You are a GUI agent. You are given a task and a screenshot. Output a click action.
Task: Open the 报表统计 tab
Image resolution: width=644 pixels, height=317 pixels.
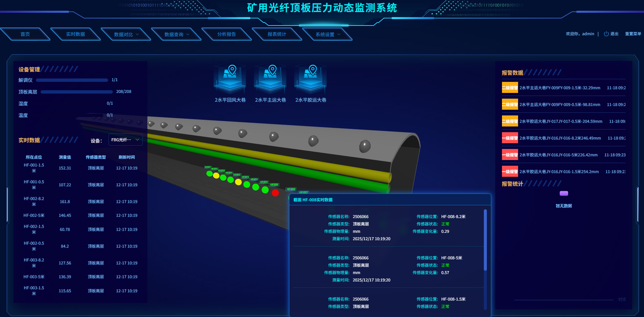[x=277, y=34]
